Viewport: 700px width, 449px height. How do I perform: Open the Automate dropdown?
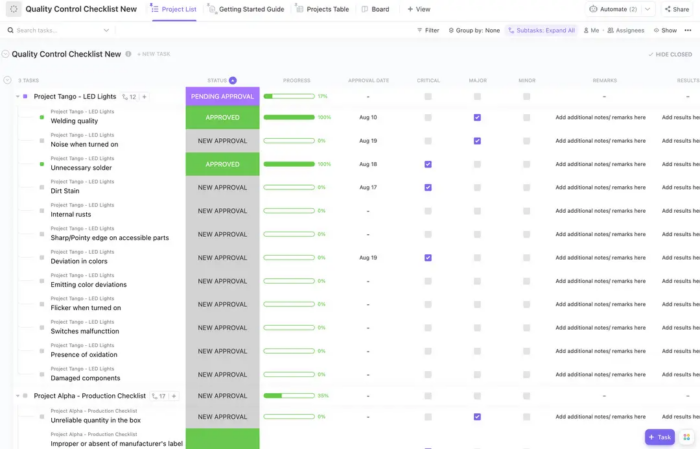pyautogui.click(x=648, y=9)
